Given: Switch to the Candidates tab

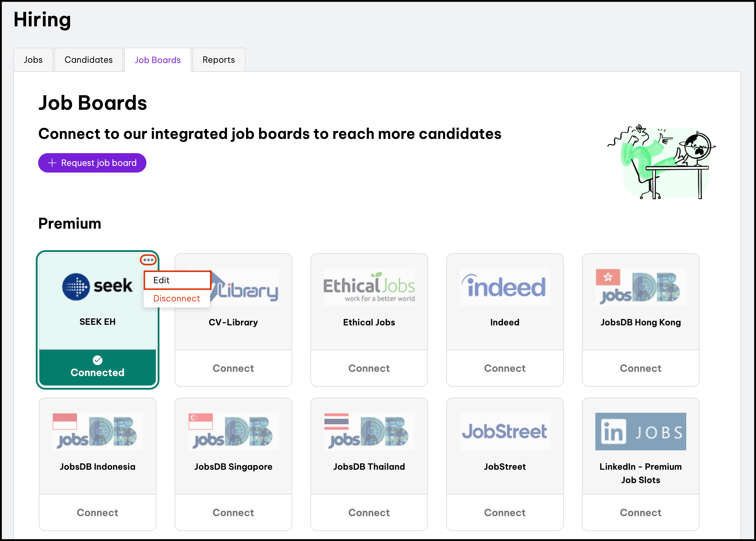Looking at the screenshot, I should (x=89, y=60).
